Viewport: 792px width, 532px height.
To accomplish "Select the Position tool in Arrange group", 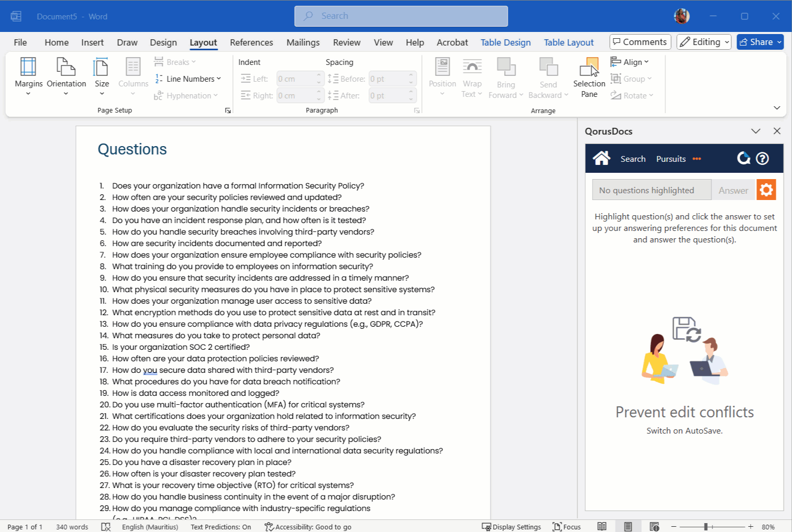I will pyautogui.click(x=442, y=76).
